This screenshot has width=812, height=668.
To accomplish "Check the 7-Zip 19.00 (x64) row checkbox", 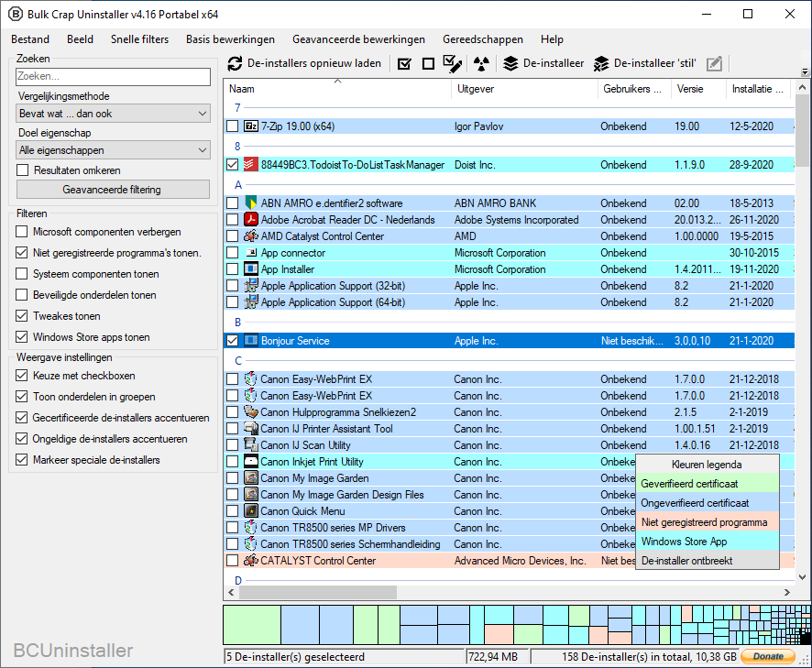I will tap(233, 126).
